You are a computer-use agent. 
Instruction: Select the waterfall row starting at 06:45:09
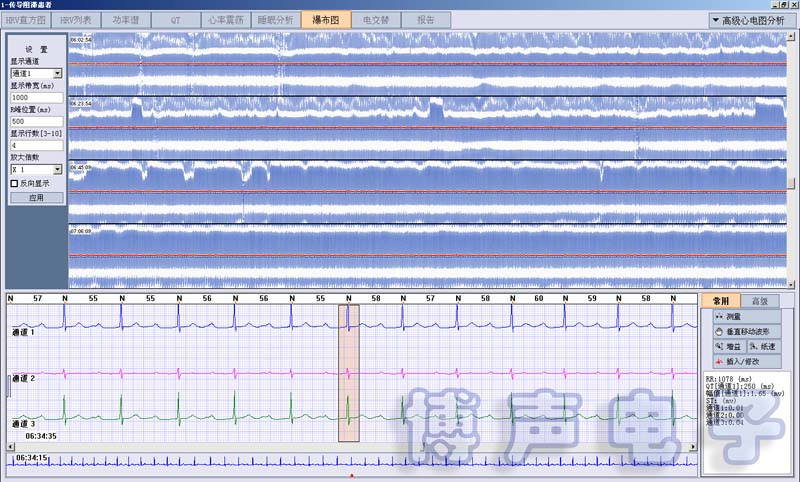[x=428, y=192]
